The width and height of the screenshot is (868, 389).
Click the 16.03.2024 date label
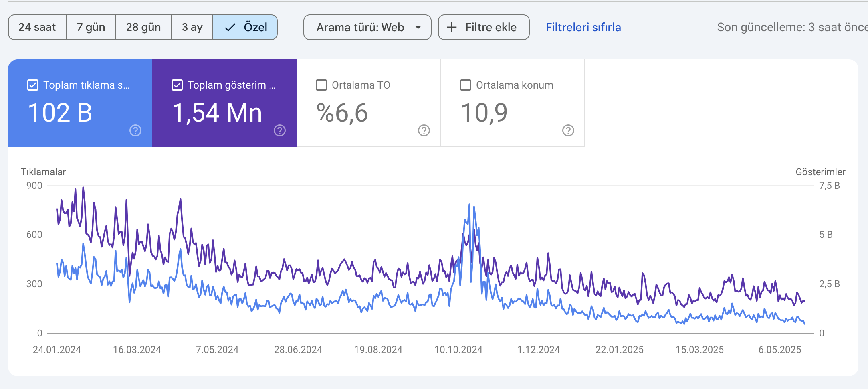tap(137, 350)
